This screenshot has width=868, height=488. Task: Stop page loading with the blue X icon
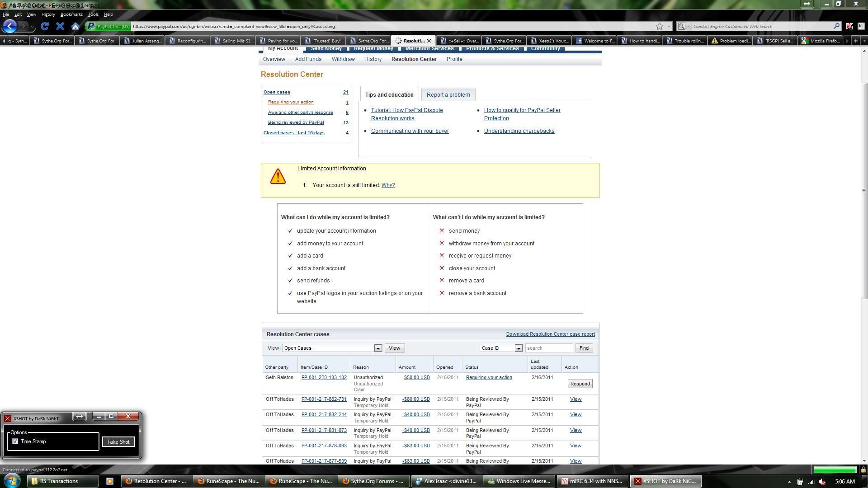(x=60, y=26)
